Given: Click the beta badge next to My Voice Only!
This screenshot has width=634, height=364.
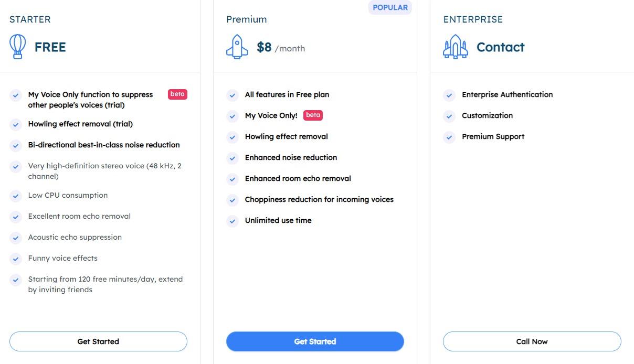Looking at the screenshot, I should pyautogui.click(x=313, y=115).
